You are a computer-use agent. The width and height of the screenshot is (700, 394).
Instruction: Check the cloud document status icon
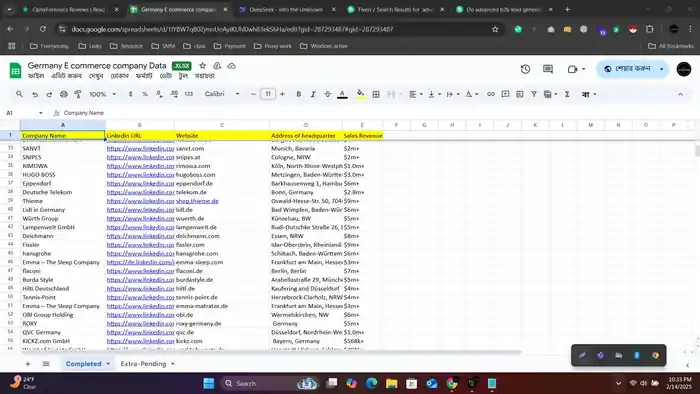point(231,66)
